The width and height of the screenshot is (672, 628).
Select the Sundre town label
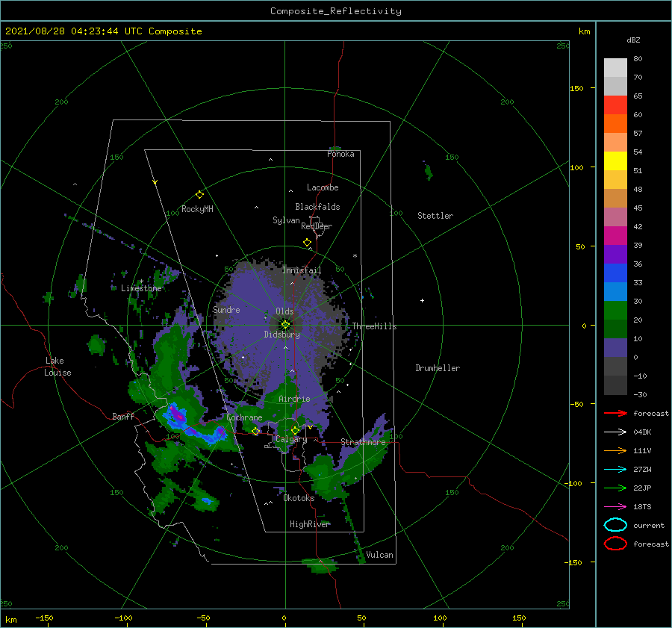[226, 309]
